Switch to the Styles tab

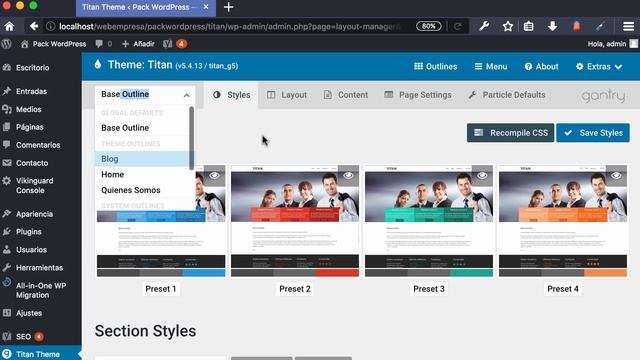pos(231,95)
